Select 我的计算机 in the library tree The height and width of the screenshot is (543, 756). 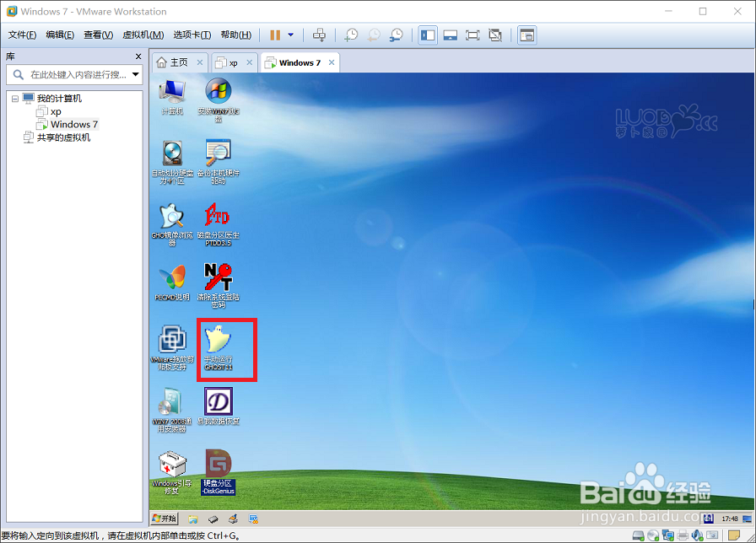pos(59,99)
